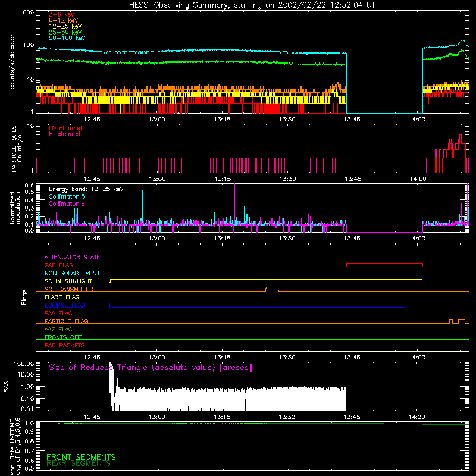
Task: Select the 'Collimator 9' legend label
Action: tap(67, 203)
